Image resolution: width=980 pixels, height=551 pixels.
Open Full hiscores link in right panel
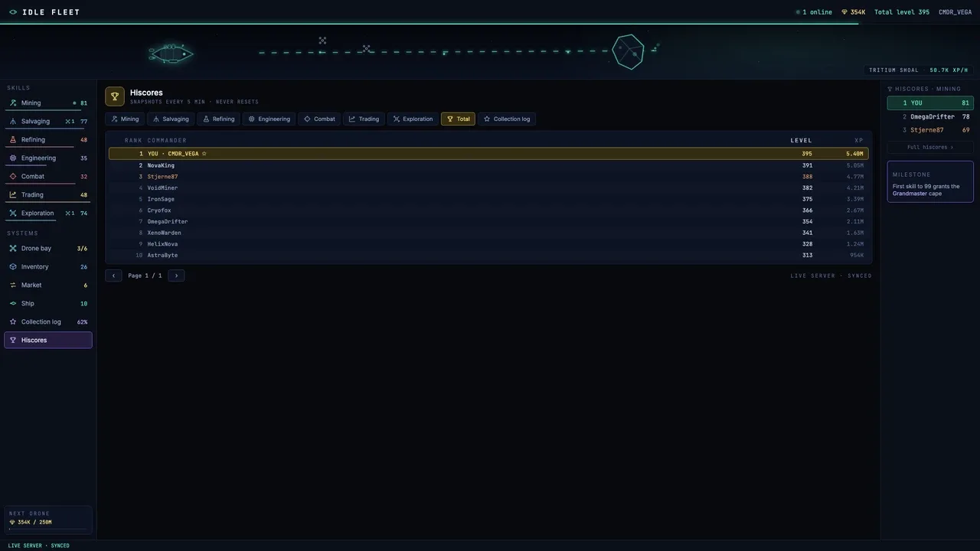tap(930, 147)
